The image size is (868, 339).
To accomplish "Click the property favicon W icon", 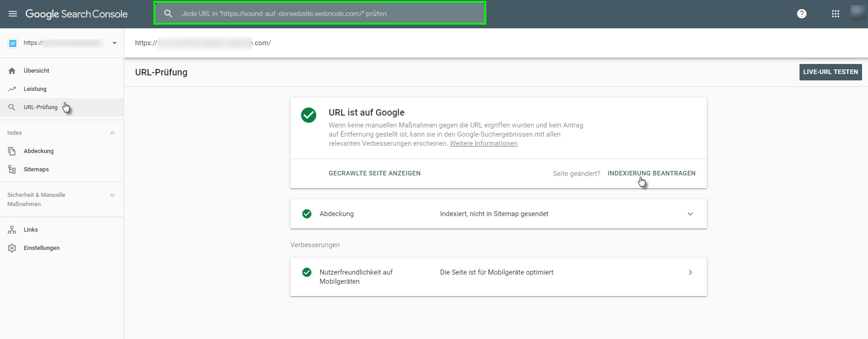I will coord(13,43).
